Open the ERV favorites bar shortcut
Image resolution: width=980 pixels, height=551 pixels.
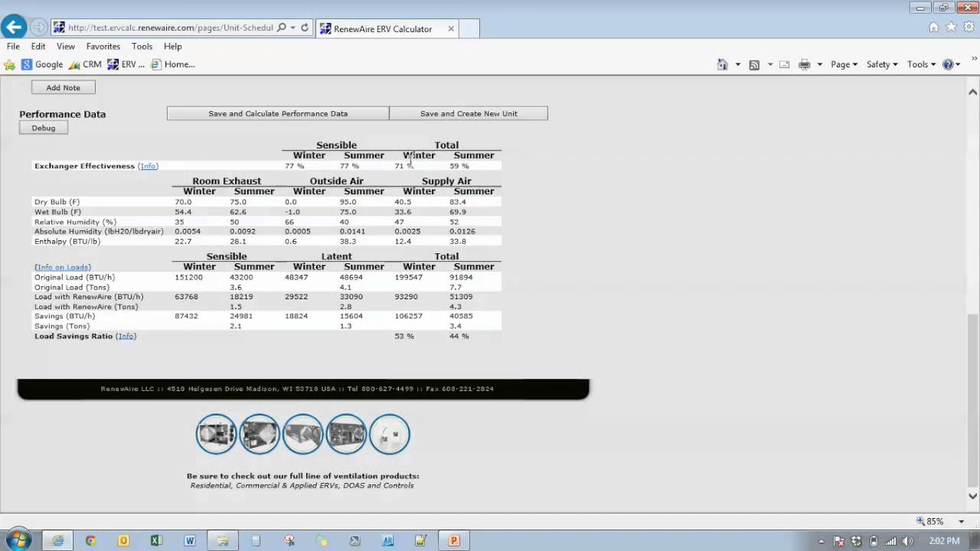126,64
